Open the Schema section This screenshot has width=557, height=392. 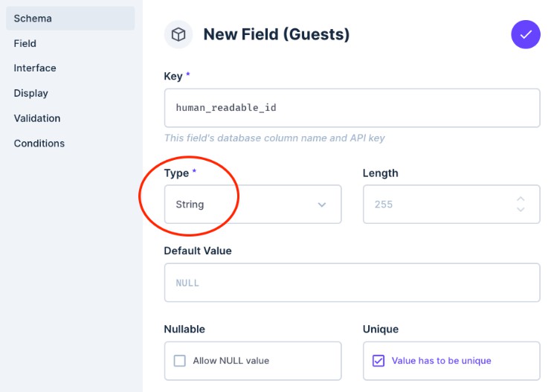coord(33,18)
